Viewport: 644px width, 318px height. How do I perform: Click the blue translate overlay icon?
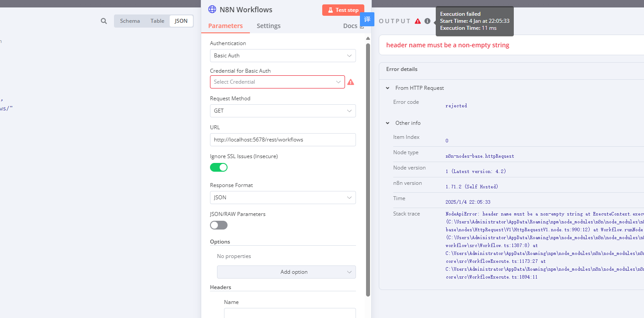click(x=367, y=19)
